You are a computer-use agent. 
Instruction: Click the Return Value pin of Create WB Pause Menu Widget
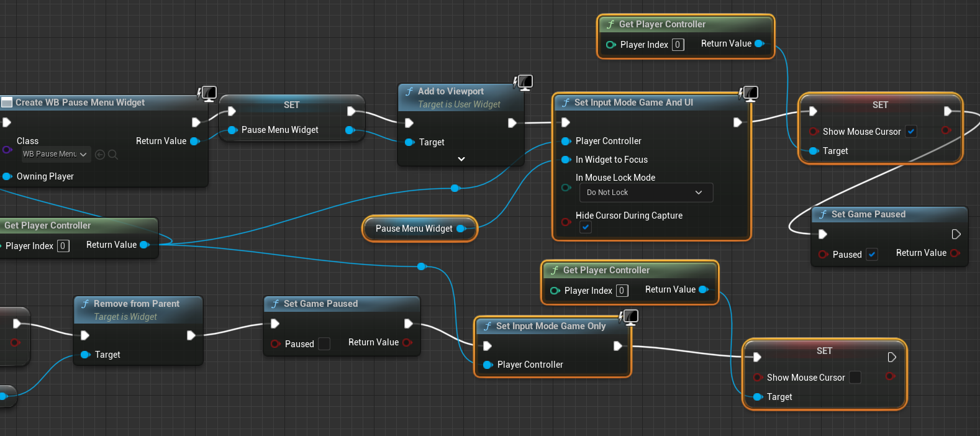pos(194,141)
